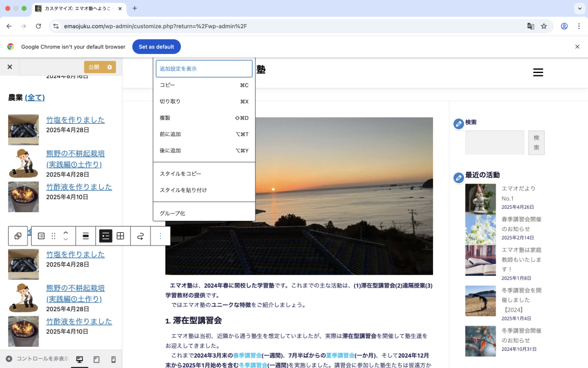The image size is (588, 368).
Task: Click the translate page icon in address bar
Action: (531, 26)
